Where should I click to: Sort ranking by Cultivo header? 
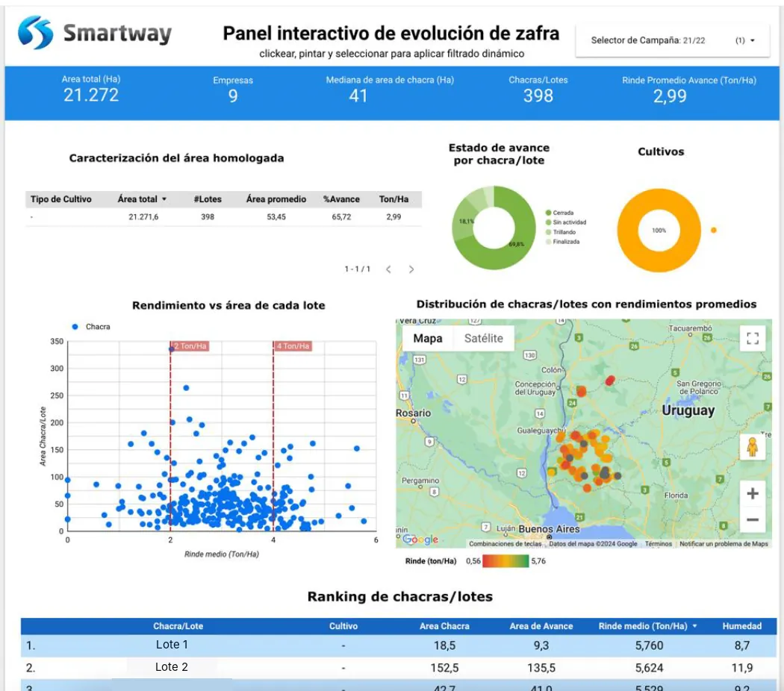point(343,626)
